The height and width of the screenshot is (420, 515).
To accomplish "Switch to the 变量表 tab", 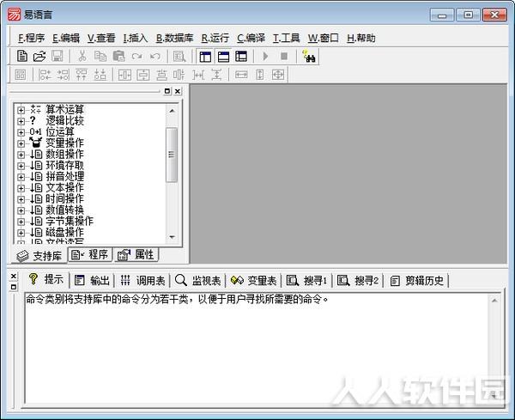I will 253,281.
